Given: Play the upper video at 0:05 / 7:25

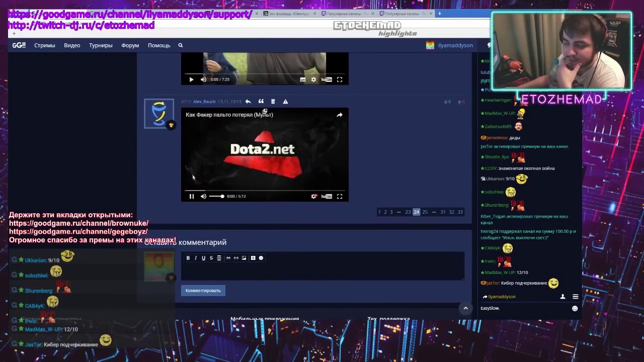Looking at the screenshot, I should 191,79.
